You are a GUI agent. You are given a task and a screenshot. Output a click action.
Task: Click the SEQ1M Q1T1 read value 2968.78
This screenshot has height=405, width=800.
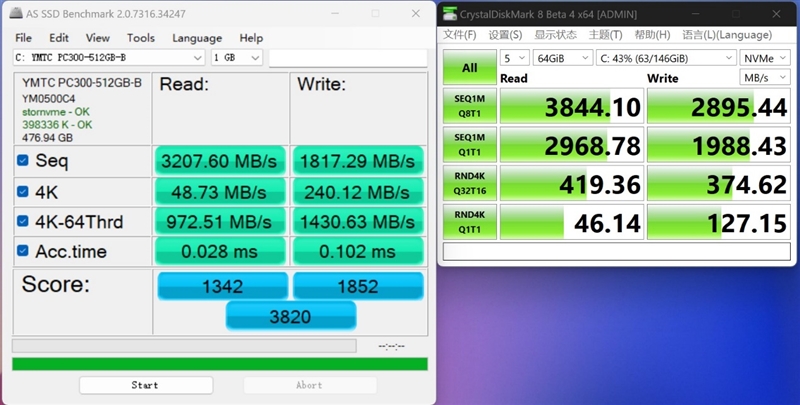[x=571, y=145]
